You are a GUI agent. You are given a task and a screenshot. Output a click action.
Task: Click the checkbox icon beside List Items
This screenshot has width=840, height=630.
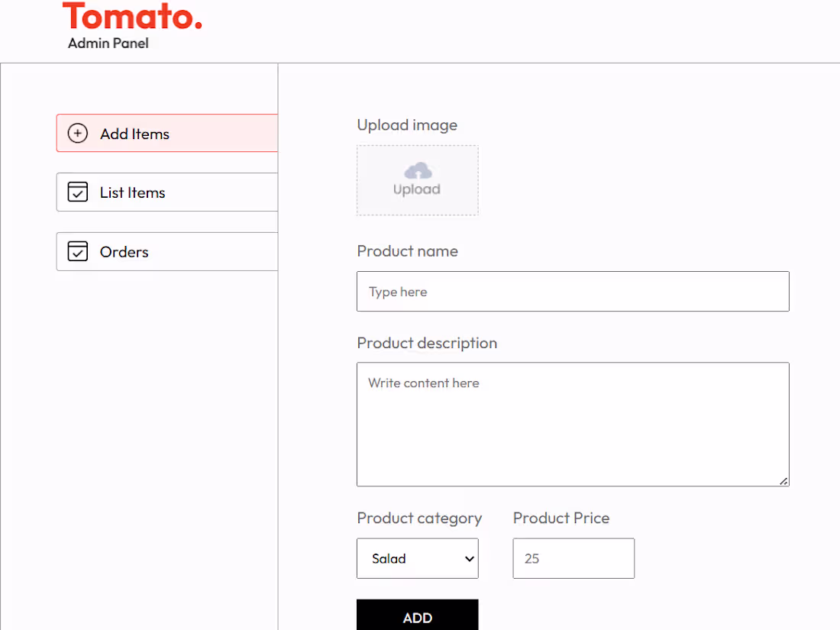pos(77,192)
